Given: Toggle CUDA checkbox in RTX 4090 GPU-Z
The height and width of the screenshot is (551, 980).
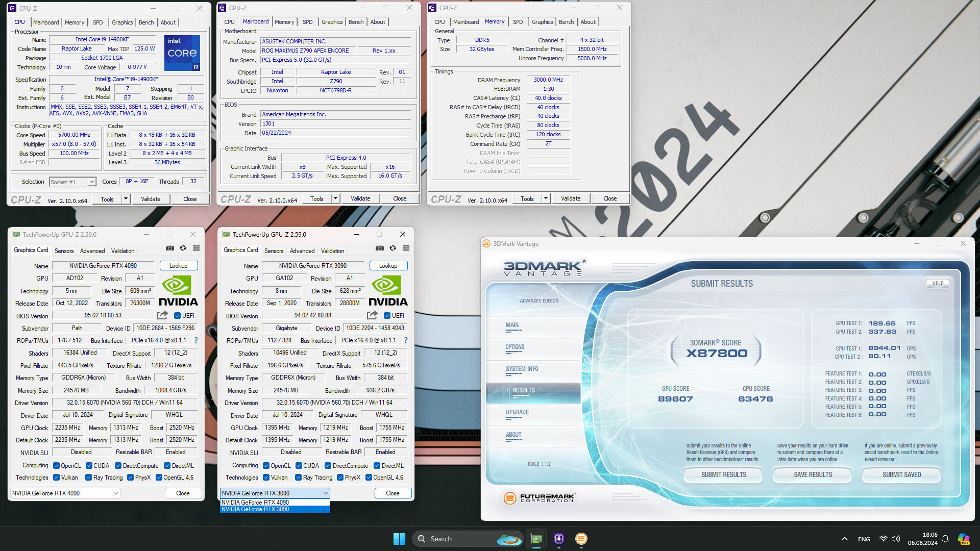Looking at the screenshot, I should point(89,466).
